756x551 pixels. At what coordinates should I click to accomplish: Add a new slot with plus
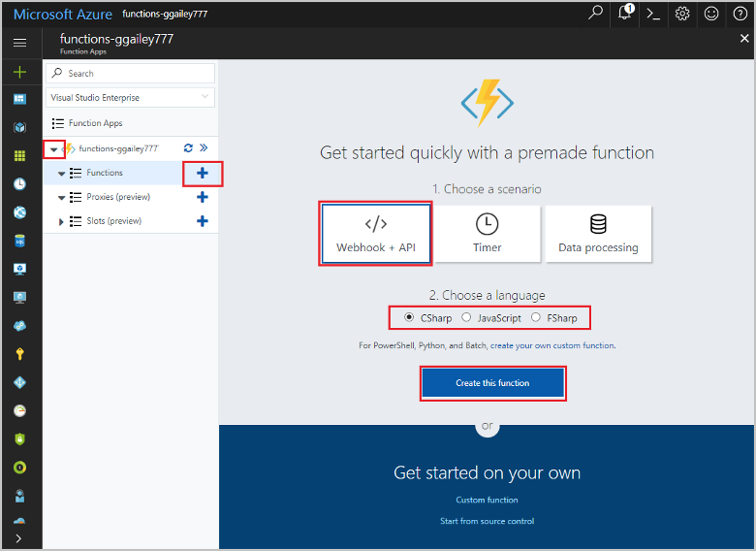(x=203, y=221)
